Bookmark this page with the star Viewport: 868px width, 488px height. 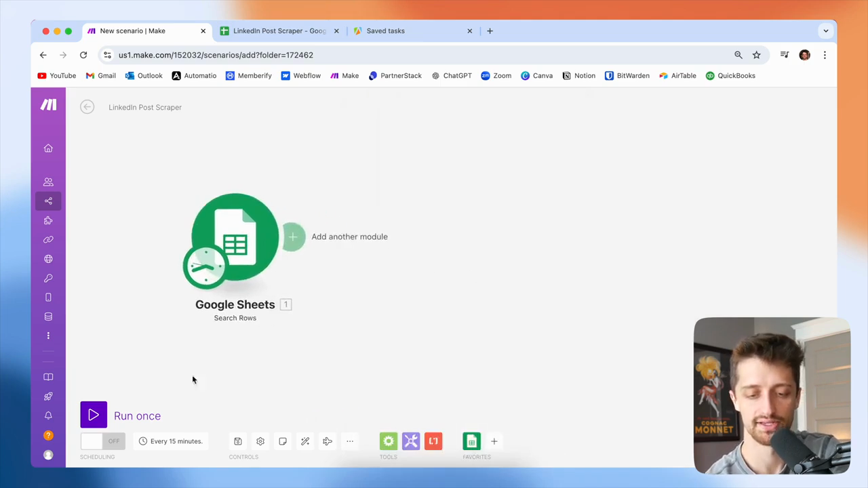tap(757, 55)
